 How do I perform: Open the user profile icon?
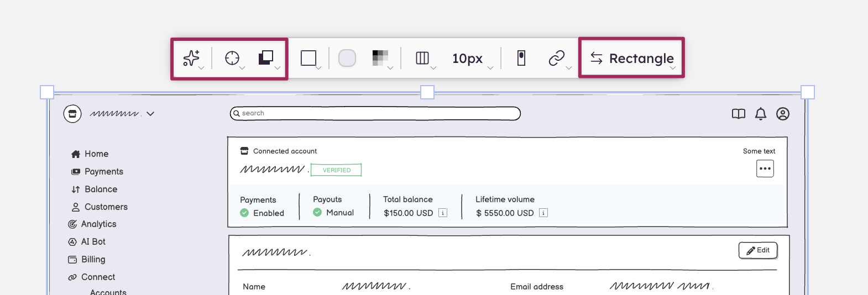click(783, 114)
